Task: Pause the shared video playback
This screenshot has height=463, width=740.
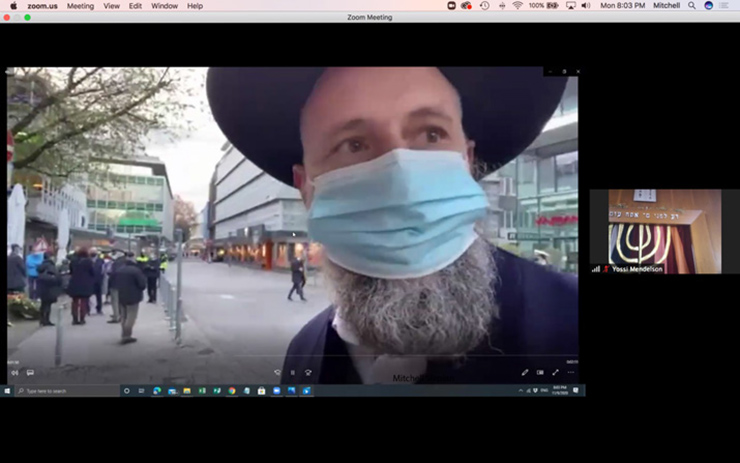Action: pos(292,373)
